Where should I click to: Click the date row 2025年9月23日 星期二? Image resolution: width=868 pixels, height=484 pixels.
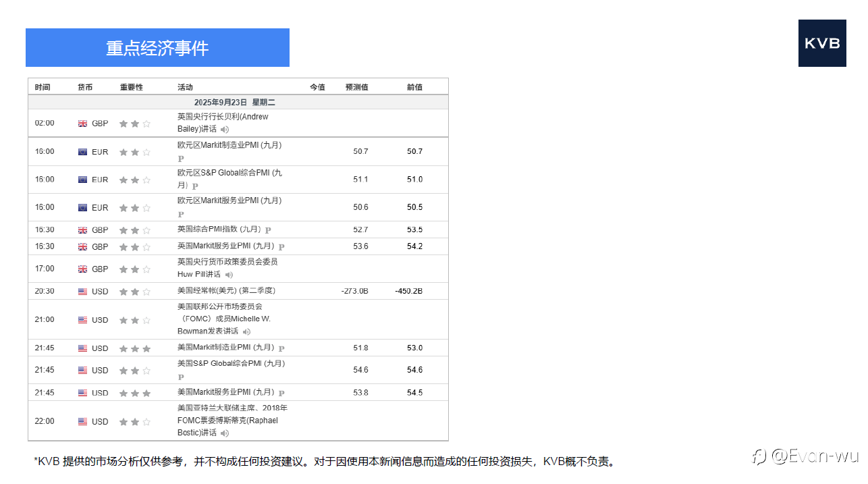coord(238,102)
